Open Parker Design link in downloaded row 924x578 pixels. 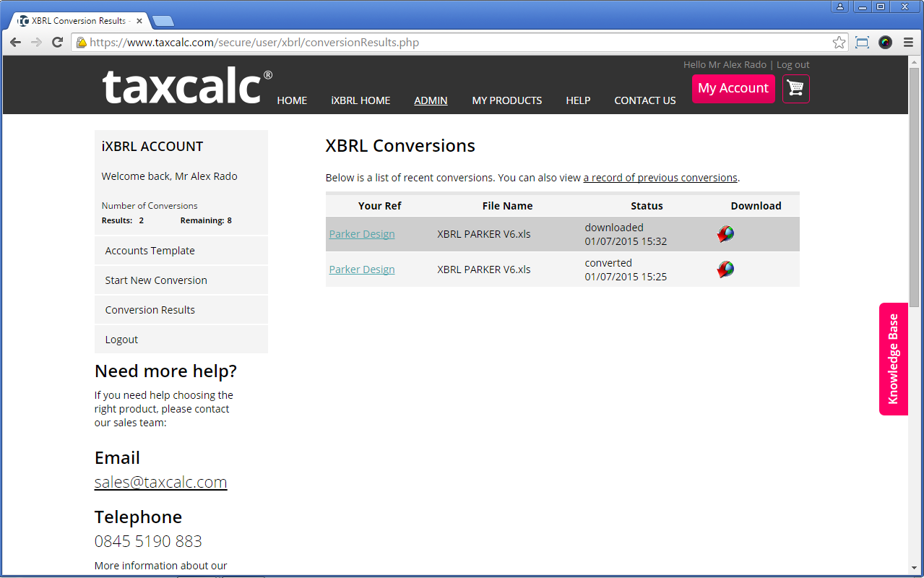point(362,234)
